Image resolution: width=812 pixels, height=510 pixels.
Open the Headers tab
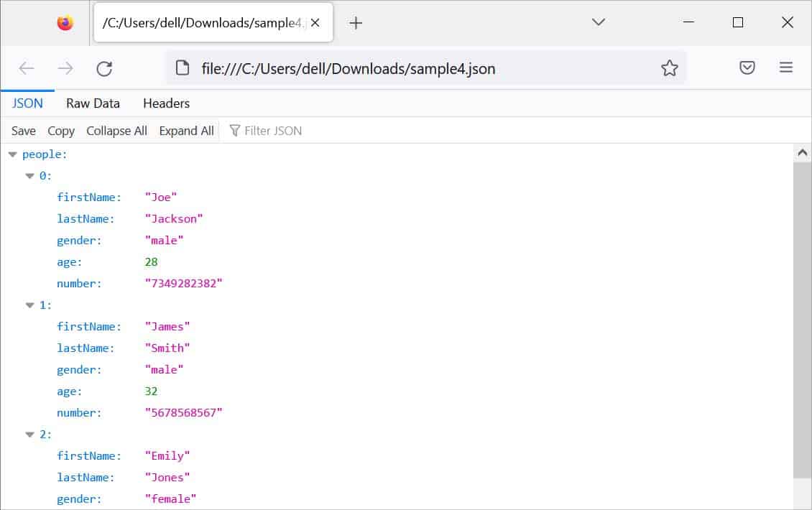pyautogui.click(x=166, y=103)
